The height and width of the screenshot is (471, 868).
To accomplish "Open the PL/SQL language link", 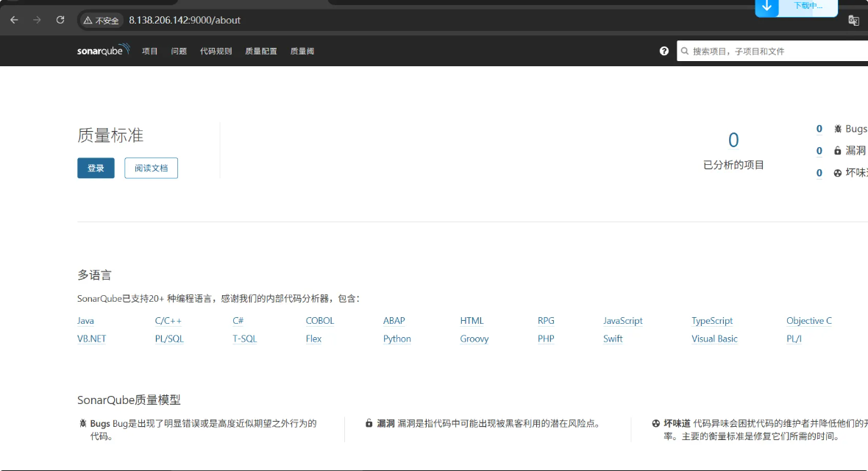I will pos(169,339).
